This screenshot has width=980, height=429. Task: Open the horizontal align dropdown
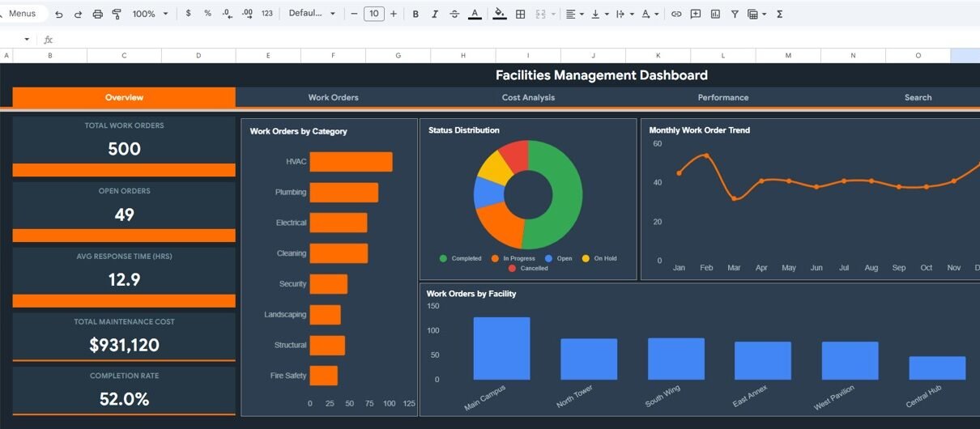point(574,14)
